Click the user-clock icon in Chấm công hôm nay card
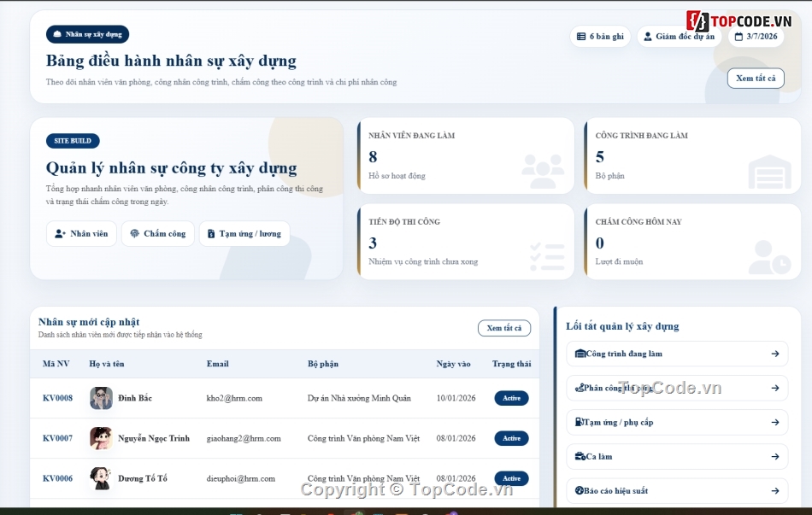812x515 pixels. (x=769, y=257)
